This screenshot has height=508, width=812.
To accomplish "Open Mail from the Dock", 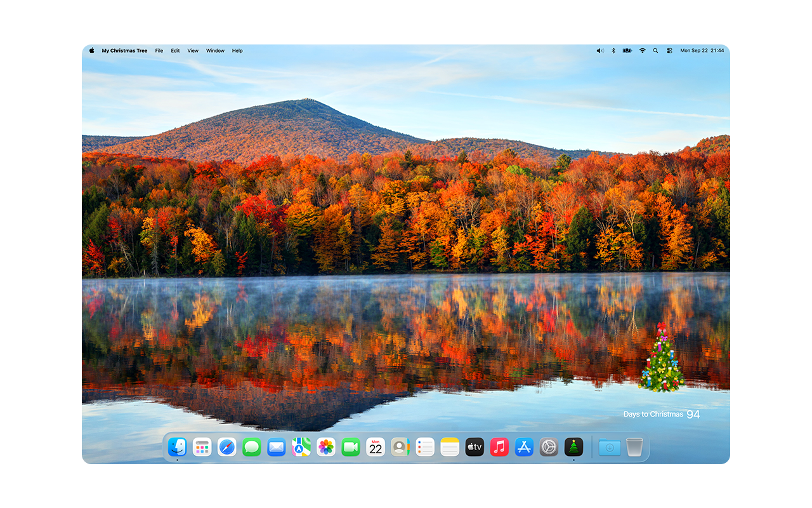I will (277, 447).
